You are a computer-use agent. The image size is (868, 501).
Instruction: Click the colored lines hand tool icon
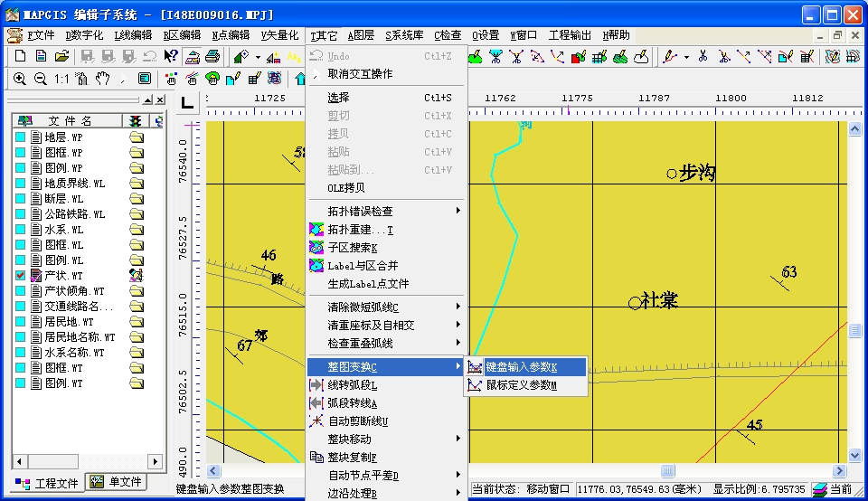(192, 79)
